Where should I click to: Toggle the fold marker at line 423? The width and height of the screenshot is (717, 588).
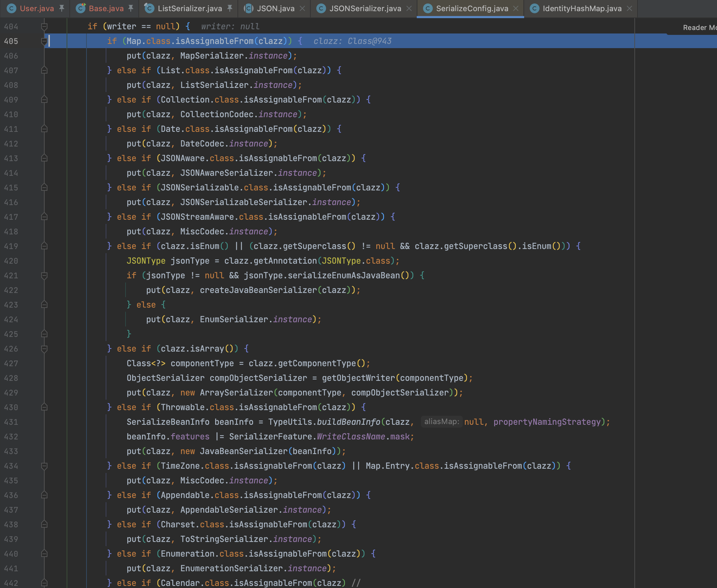pyautogui.click(x=44, y=305)
